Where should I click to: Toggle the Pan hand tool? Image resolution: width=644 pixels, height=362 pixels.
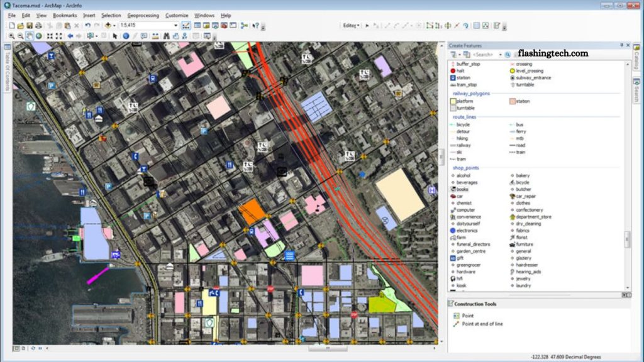[30, 36]
